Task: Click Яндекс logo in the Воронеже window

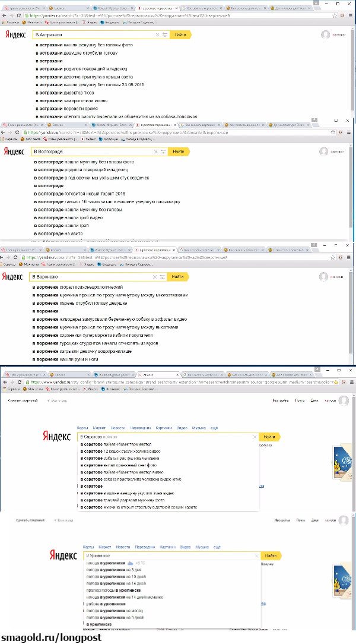Action: 12,277
